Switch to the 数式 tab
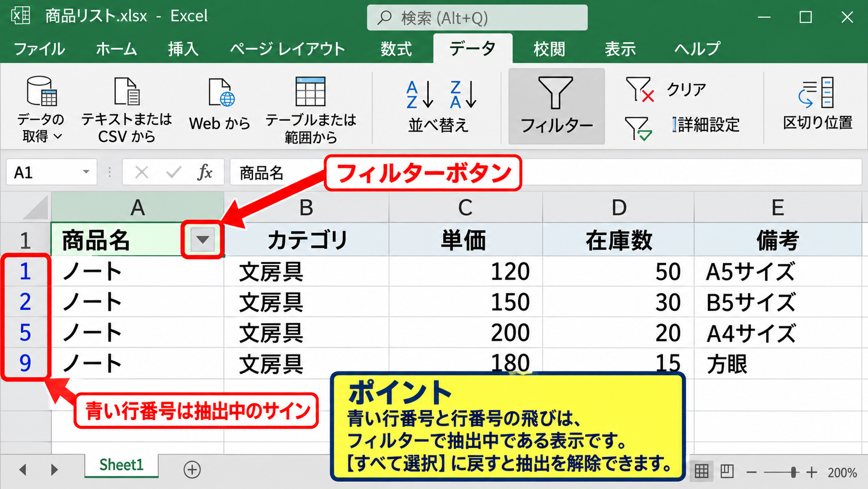Screen dimensions: 868x489 (396, 49)
